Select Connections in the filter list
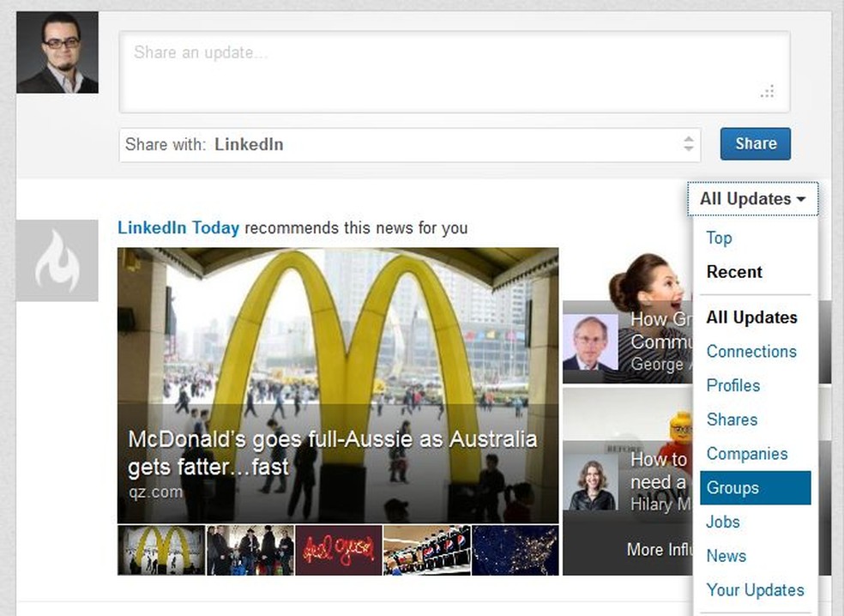 coord(751,352)
